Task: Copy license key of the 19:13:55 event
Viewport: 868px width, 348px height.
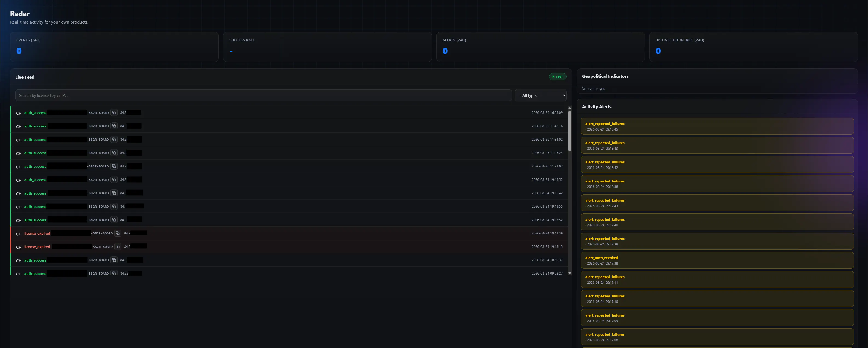Action: pos(114,206)
